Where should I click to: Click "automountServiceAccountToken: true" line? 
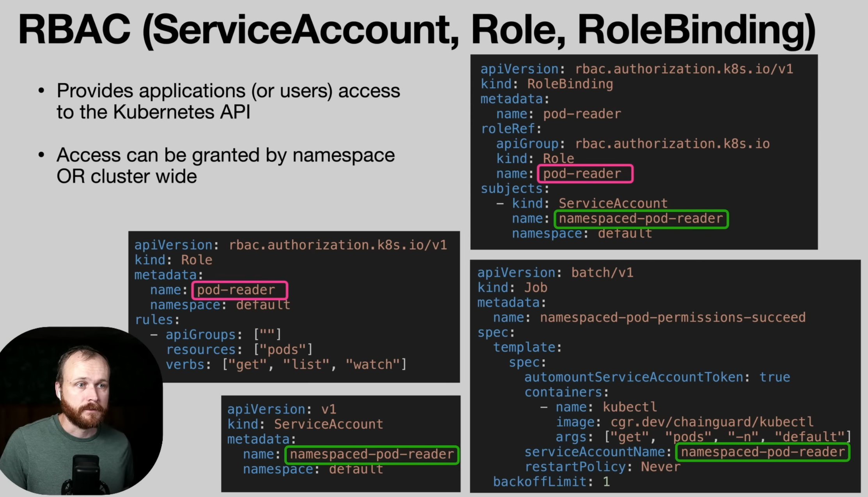657,377
